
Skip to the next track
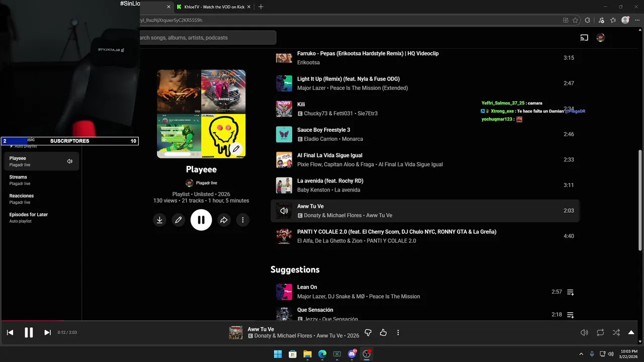coord(47,332)
